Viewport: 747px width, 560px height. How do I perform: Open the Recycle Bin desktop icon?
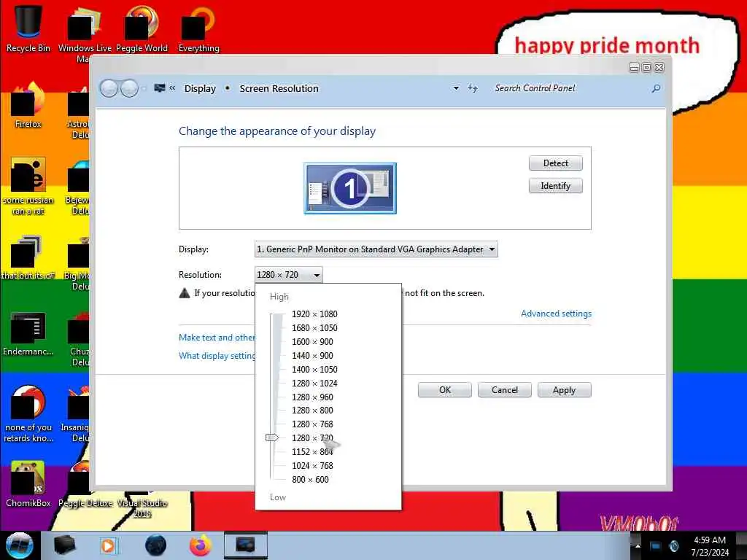coord(28,28)
